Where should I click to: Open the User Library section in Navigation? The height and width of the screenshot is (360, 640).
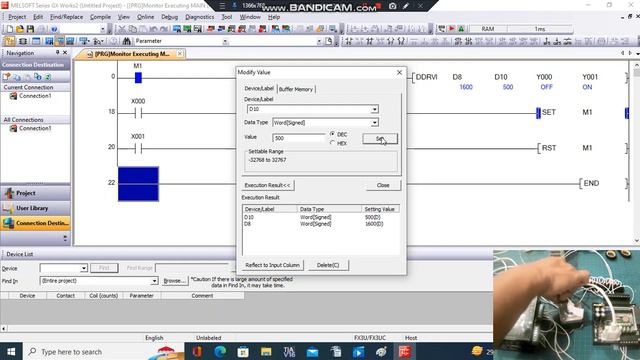tap(35, 208)
